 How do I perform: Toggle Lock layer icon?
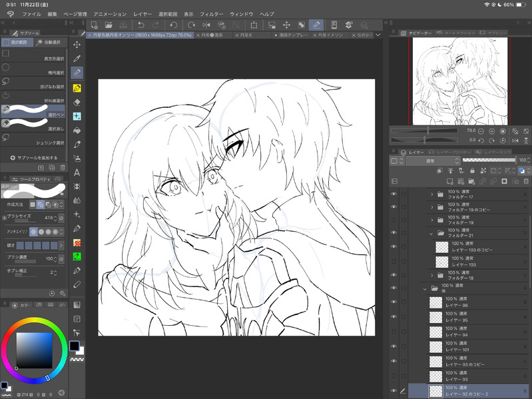click(x=472, y=171)
